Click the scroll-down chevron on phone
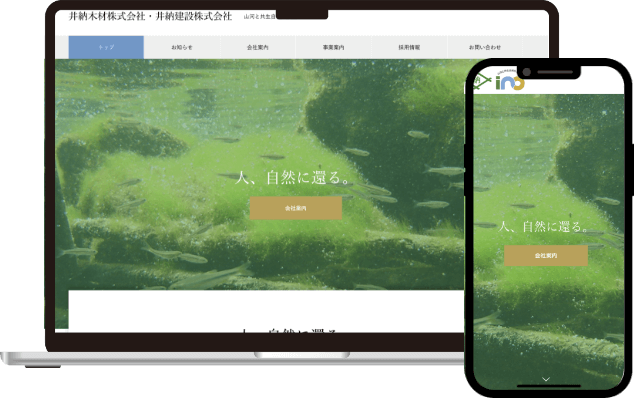Image resolution: width=634 pixels, height=398 pixels. (x=546, y=379)
